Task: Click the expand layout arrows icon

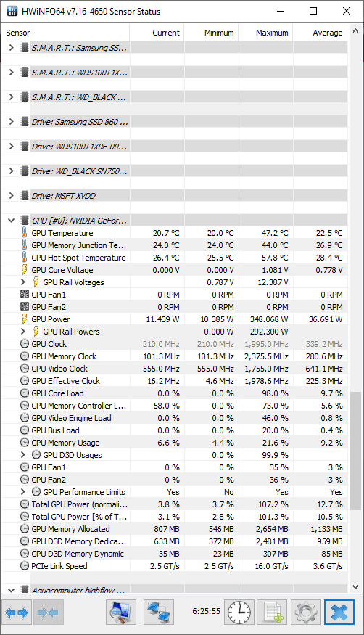Action: click(17, 613)
